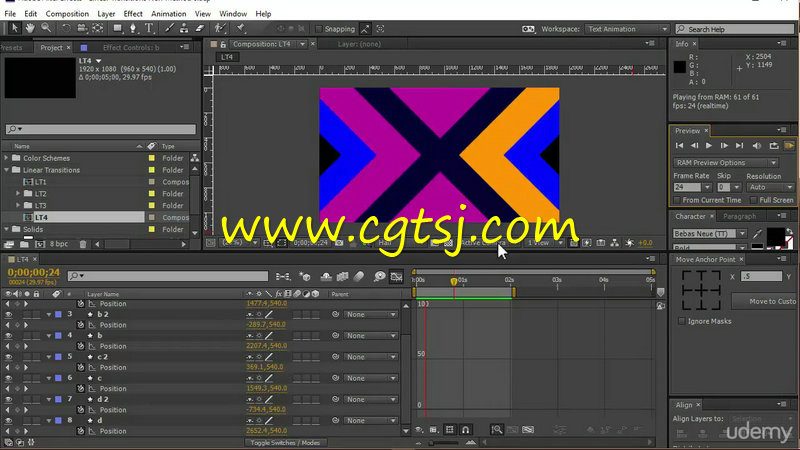Image resolution: width=800 pixels, height=450 pixels.
Task: Select the Unified Camera tool
Action: tap(82, 28)
